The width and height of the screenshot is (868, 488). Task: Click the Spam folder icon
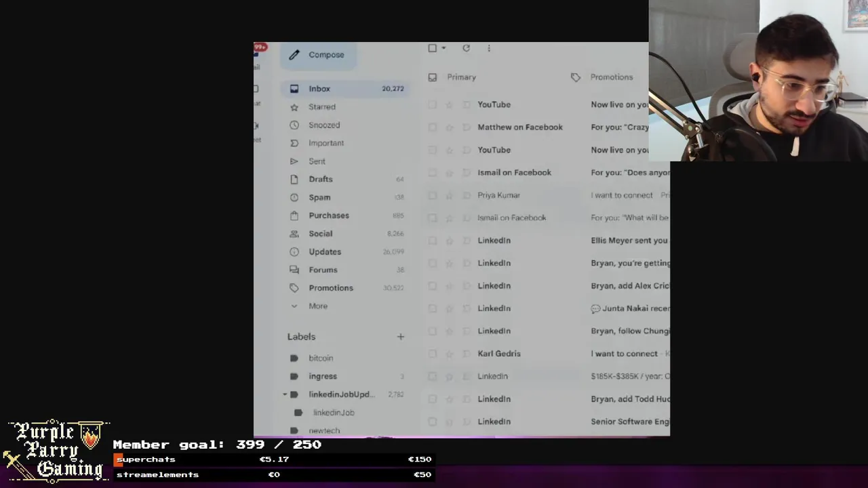pos(294,197)
